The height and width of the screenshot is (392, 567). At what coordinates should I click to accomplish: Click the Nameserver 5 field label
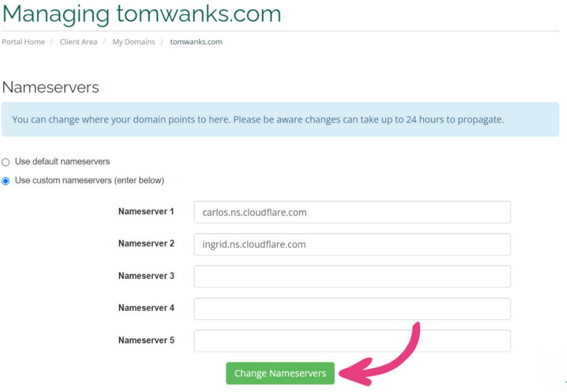coord(146,341)
